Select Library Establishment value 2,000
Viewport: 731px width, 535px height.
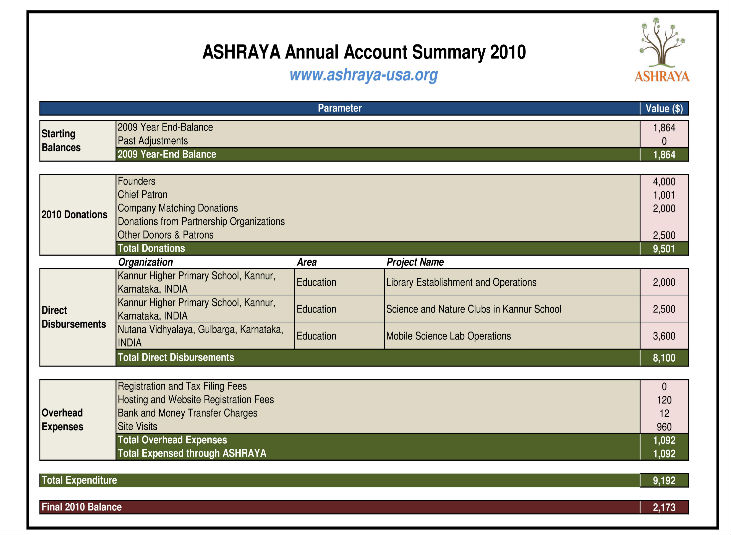click(664, 282)
